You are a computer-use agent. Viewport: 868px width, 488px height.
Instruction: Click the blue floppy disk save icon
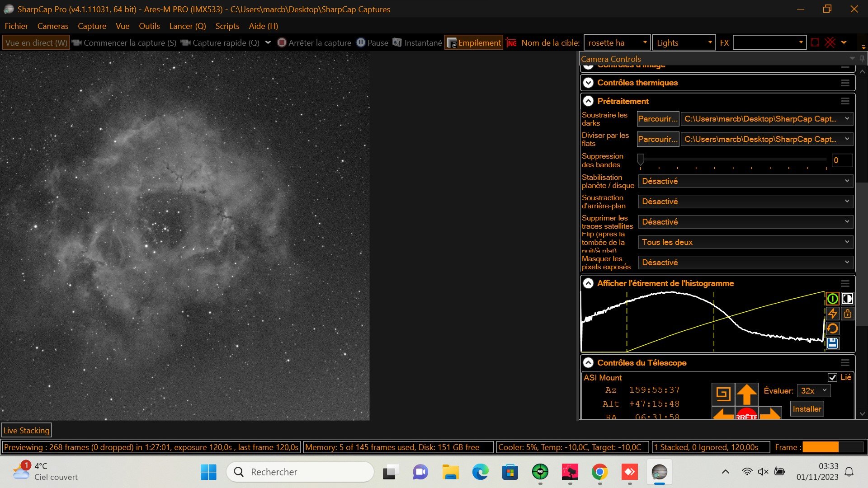coord(832,343)
